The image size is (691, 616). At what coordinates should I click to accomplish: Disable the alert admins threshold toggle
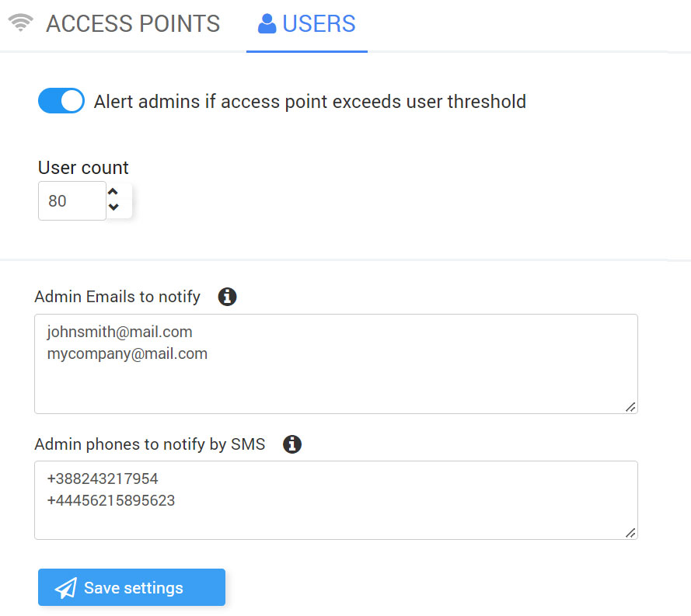61,101
